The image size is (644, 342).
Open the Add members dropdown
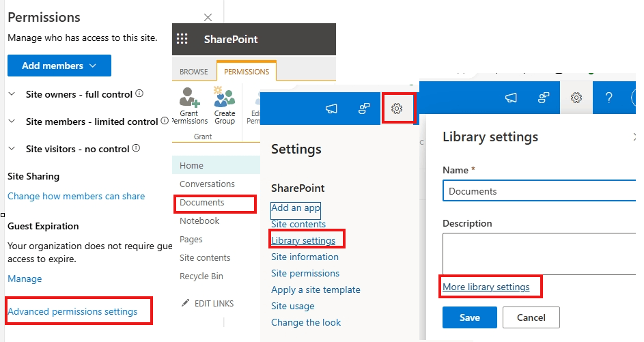point(59,66)
